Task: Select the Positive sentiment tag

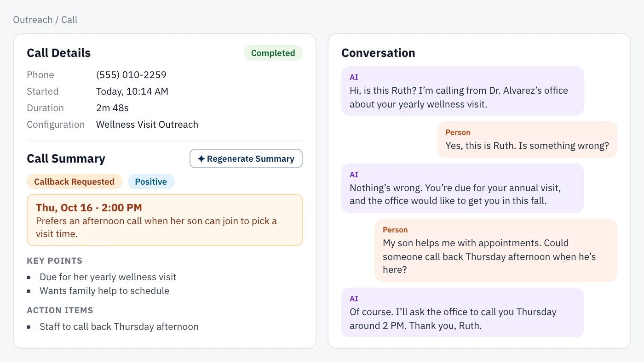Action: click(x=151, y=181)
